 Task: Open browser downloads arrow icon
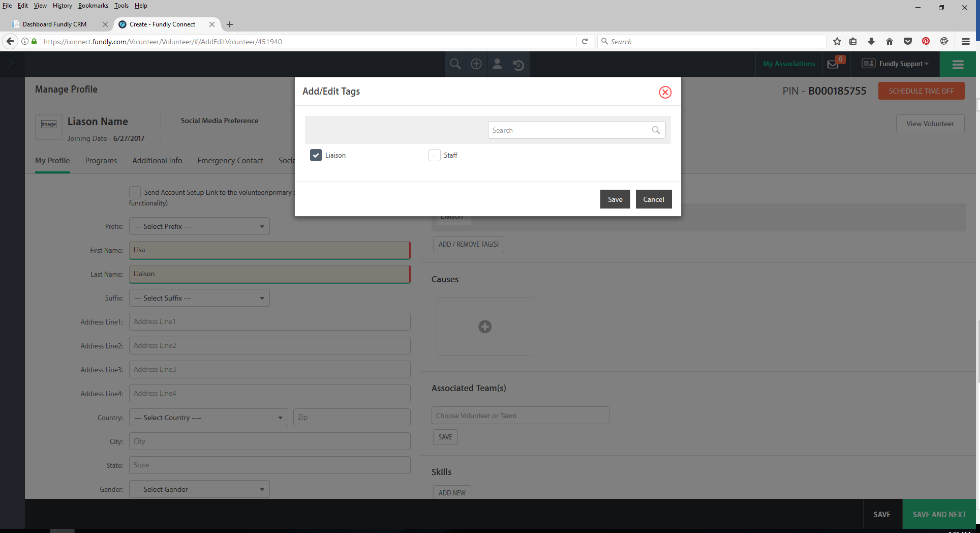871,41
